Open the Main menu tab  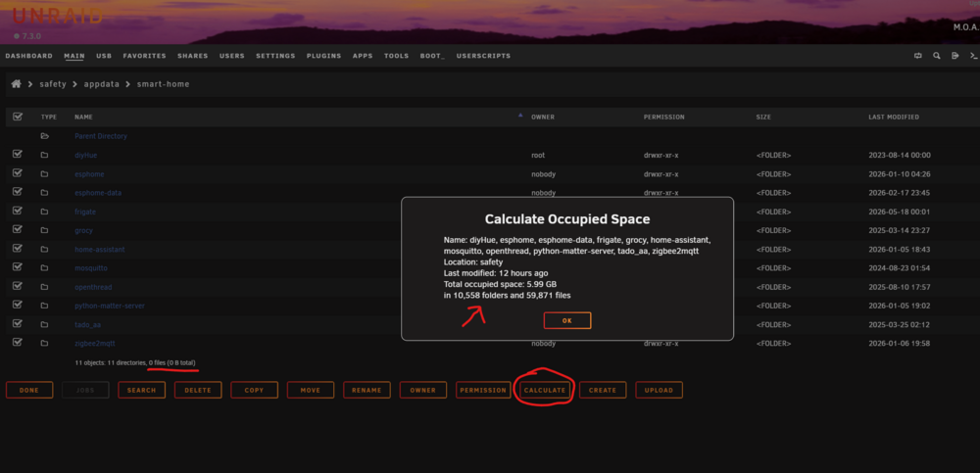74,56
